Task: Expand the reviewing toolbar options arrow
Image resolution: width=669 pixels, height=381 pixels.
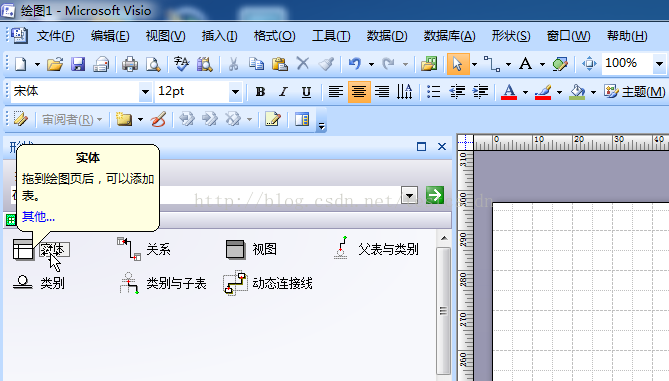Action: pyautogui.click(x=322, y=125)
